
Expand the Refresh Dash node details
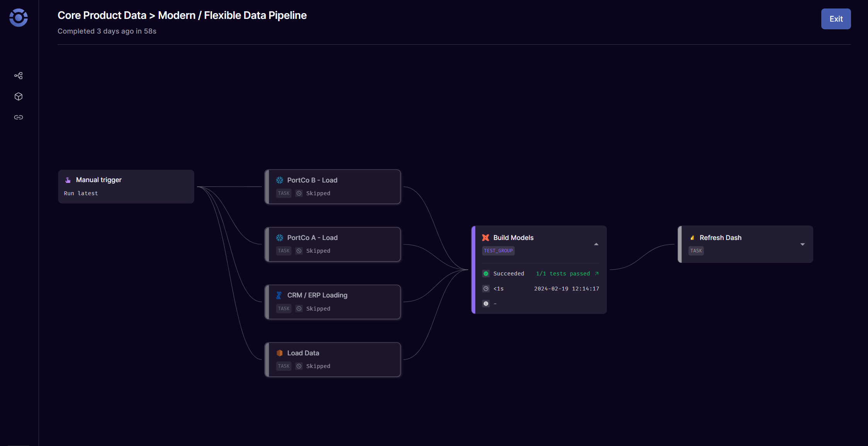(x=802, y=245)
